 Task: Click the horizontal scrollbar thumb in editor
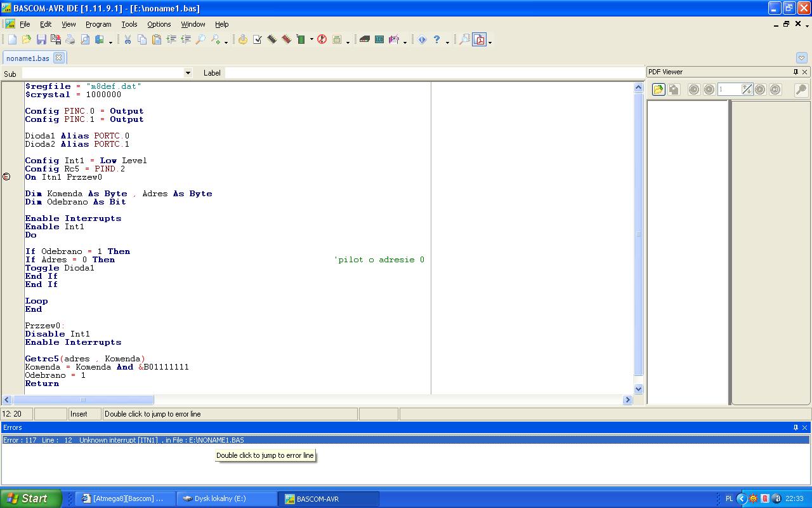(x=82, y=399)
